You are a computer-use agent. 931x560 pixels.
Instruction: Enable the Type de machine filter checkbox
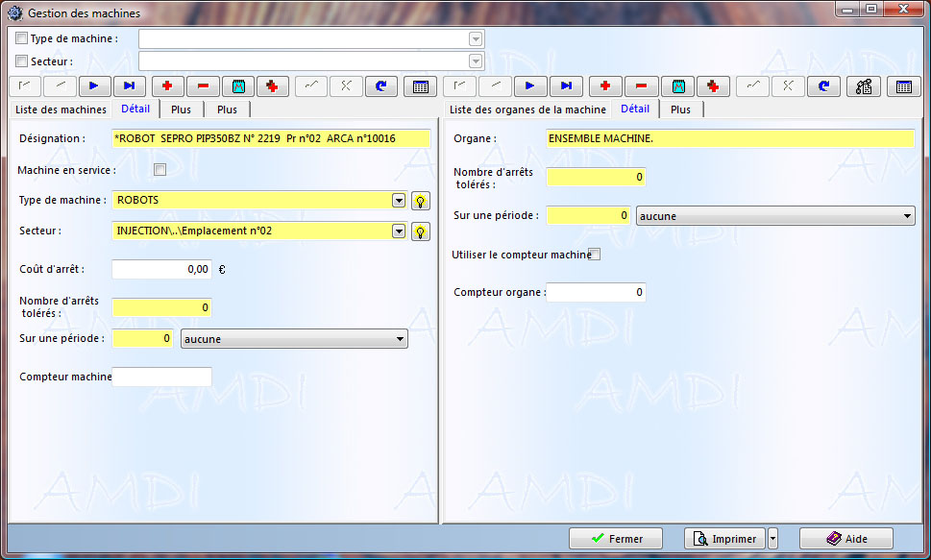point(22,38)
